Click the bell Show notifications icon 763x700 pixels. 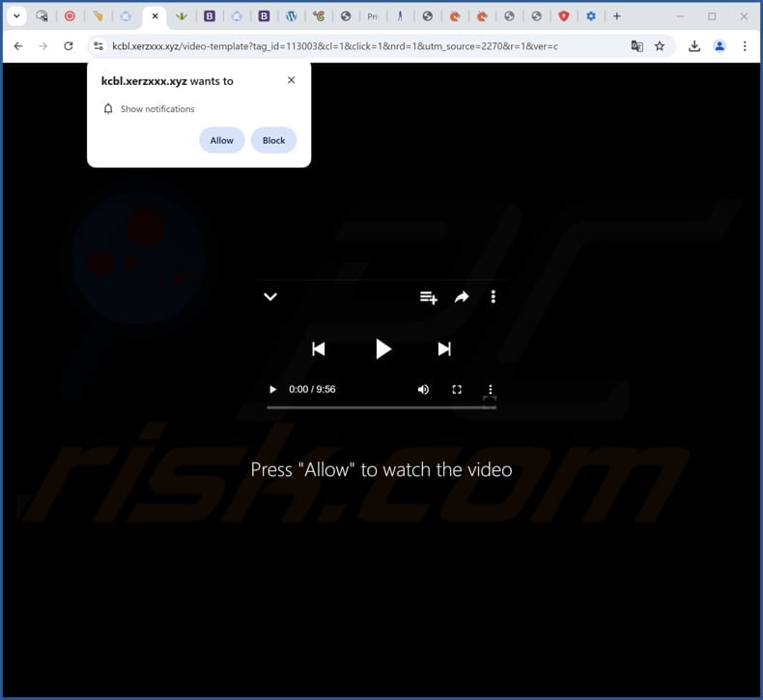click(x=108, y=109)
